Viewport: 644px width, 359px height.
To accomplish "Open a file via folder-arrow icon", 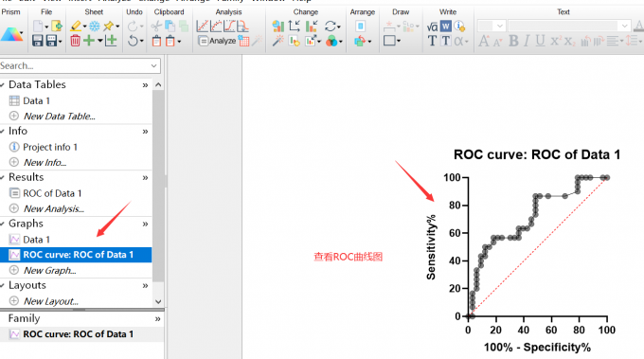I will 57,27.
